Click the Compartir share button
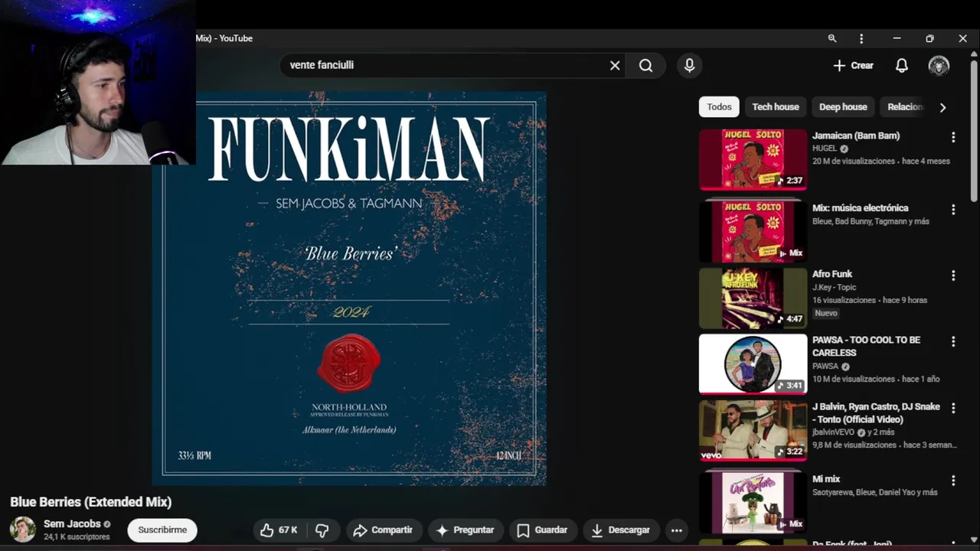 (x=383, y=530)
